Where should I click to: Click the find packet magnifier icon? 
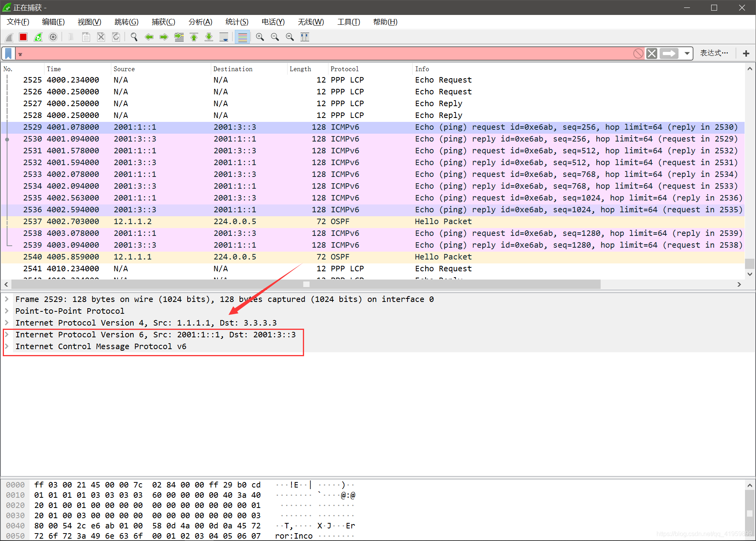click(134, 37)
